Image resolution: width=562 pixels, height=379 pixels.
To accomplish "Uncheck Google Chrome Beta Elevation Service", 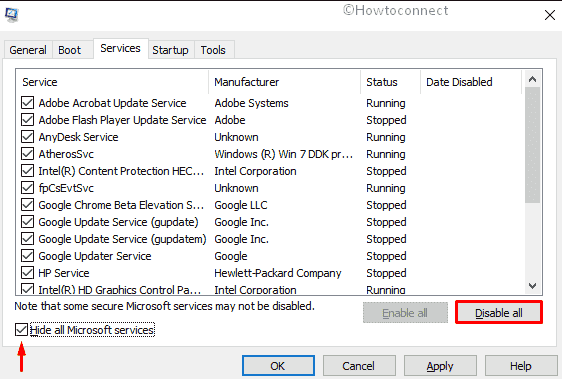I will pyautogui.click(x=28, y=205).
